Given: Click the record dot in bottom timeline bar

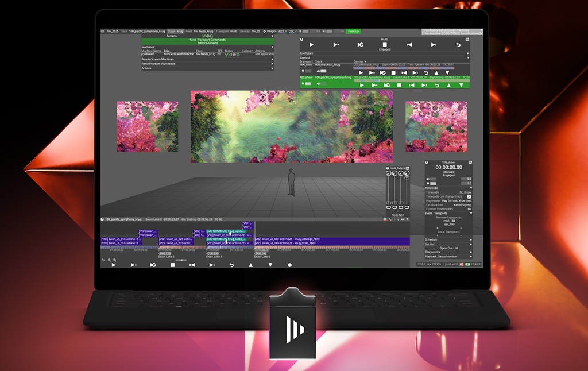Looking at the screenshot, I should pyautogui.click(x=289, y=265).
